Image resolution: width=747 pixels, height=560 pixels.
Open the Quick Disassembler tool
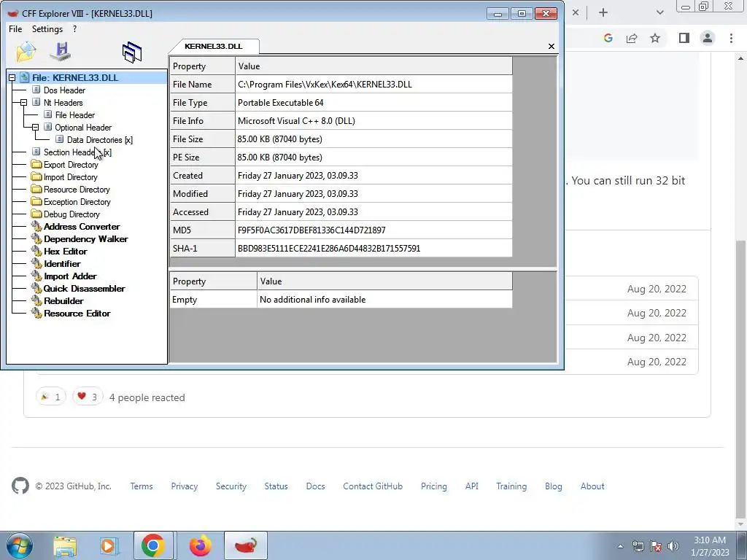click(x=85, y=288)
